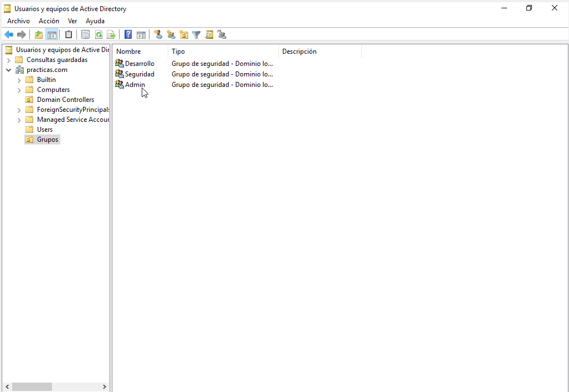Image resolution: width=569 pixels, height=392 pixels.
Task: Collapse the practicas.com domain node
Action: (9, 70)
